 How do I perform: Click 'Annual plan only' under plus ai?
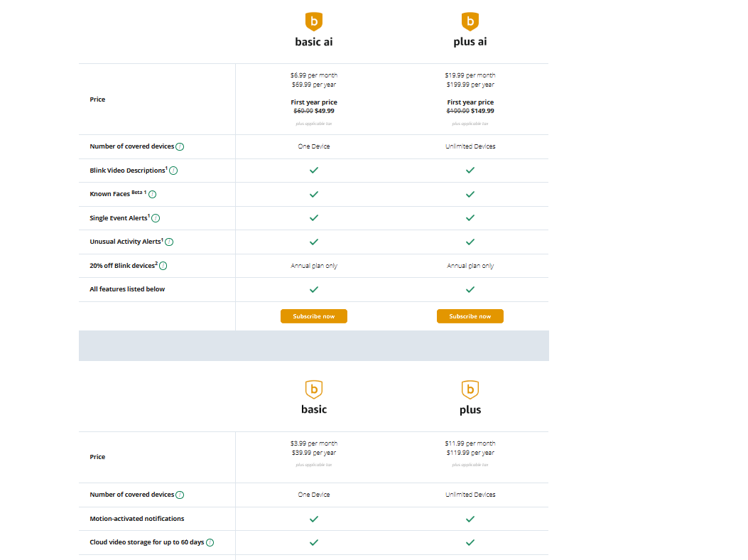click(470, 266)
